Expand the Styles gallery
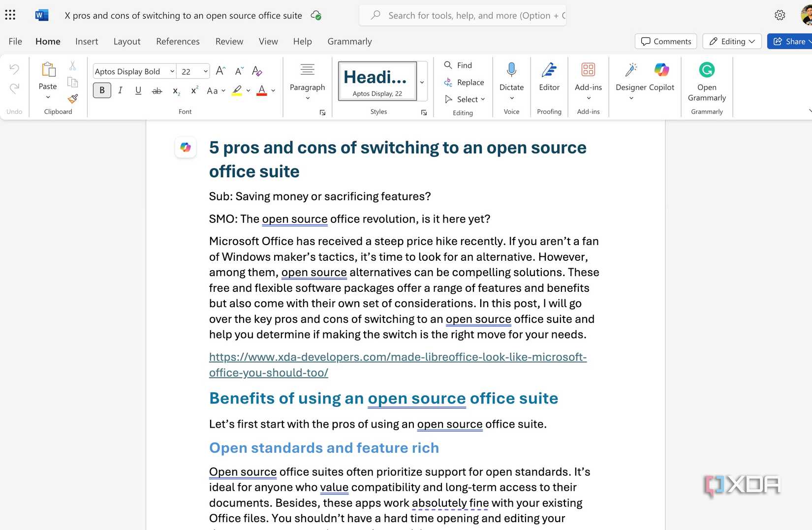This screenshot has height=530, width=812. (x=422, y=82)
